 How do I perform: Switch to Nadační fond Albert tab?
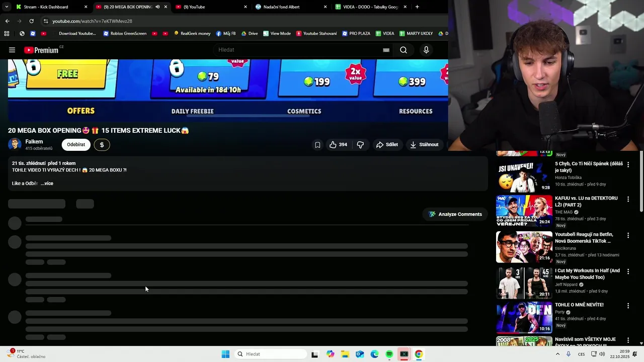(291, 7)
